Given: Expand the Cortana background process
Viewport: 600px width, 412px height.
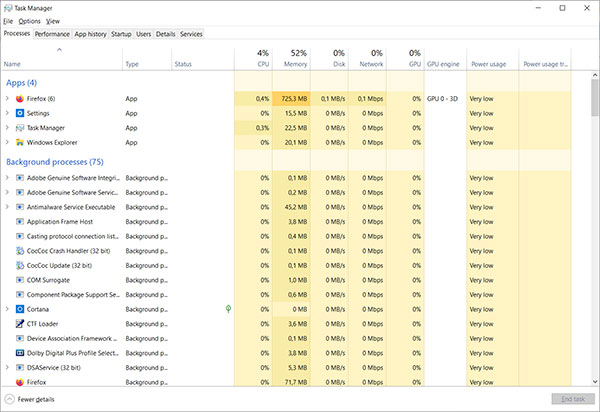Looking at the screenshot, I should click(7, 309).
